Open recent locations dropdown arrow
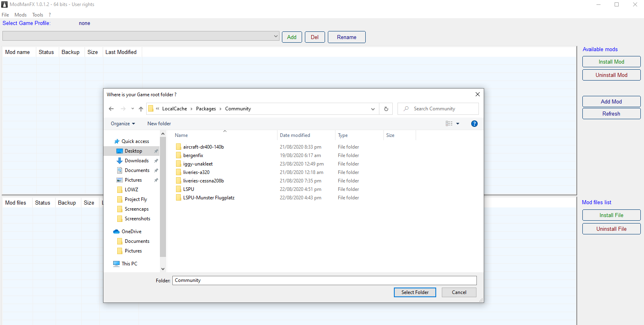This screenshot has width=644, height=325. point(133,109)
